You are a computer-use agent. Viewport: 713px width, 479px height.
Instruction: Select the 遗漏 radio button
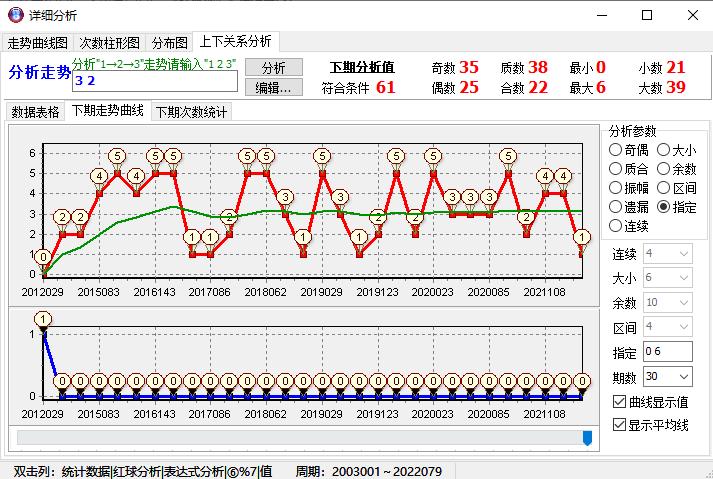[629, 207]
